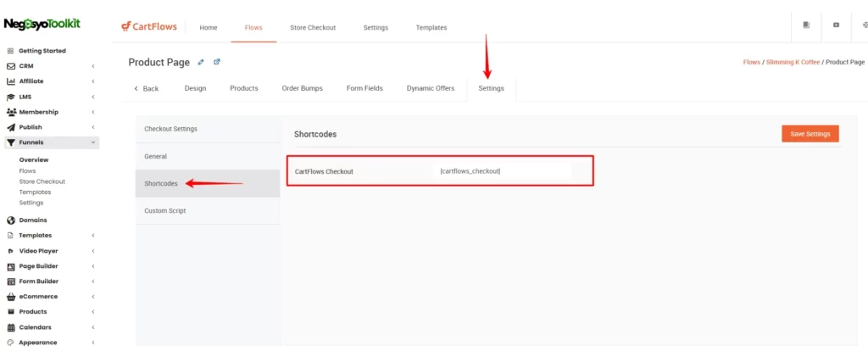Open Settings under Funnels sidebar
Viewport: 868px width, 351px height.
tap(31, 203)
